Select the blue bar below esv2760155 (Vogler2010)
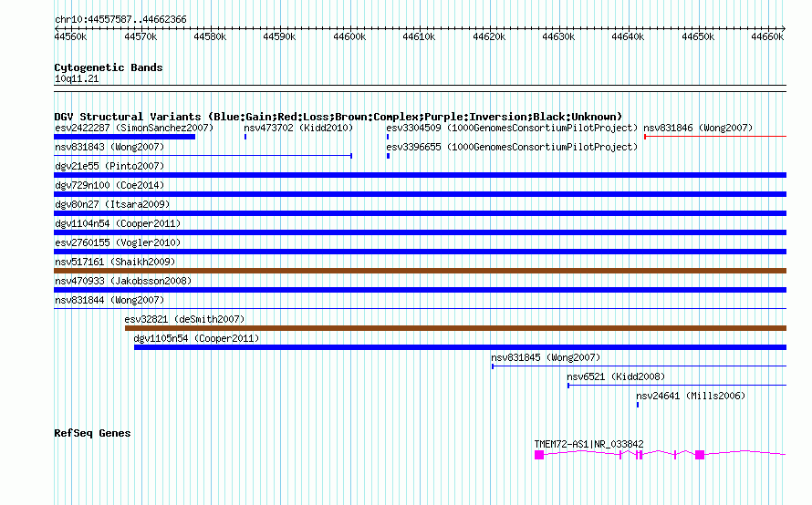The width and height of the screenshot is (812, 505). coord(420,252)
